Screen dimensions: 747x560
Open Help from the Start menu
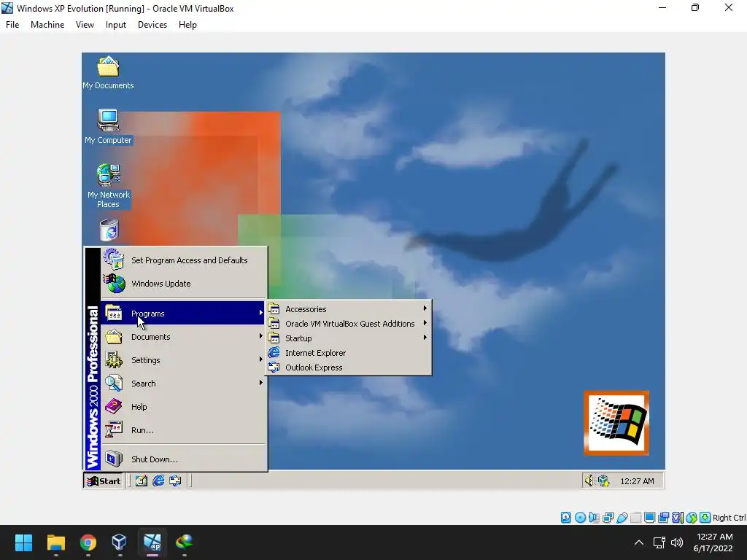point(183,407)
